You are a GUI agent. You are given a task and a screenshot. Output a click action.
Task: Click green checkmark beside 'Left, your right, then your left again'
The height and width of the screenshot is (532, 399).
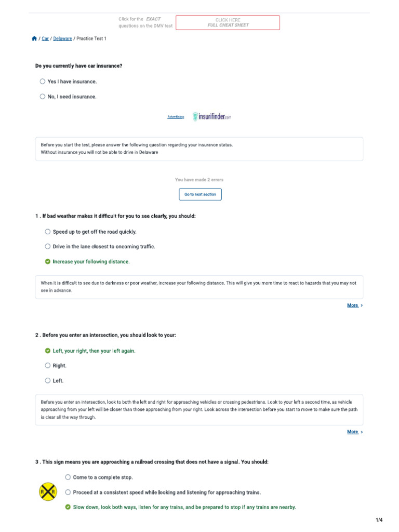(x=48, y=351)
